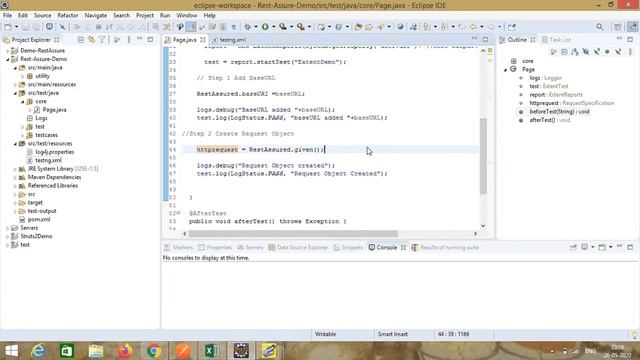Toggle Hide Non-Public Members green dot
640x360 pixels.
tap(607, 52)
